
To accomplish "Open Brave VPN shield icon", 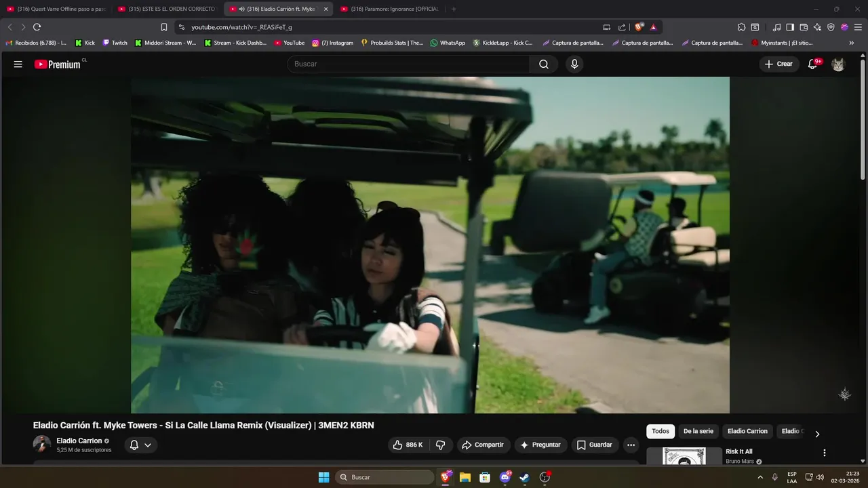I will (x=831, y=27).
